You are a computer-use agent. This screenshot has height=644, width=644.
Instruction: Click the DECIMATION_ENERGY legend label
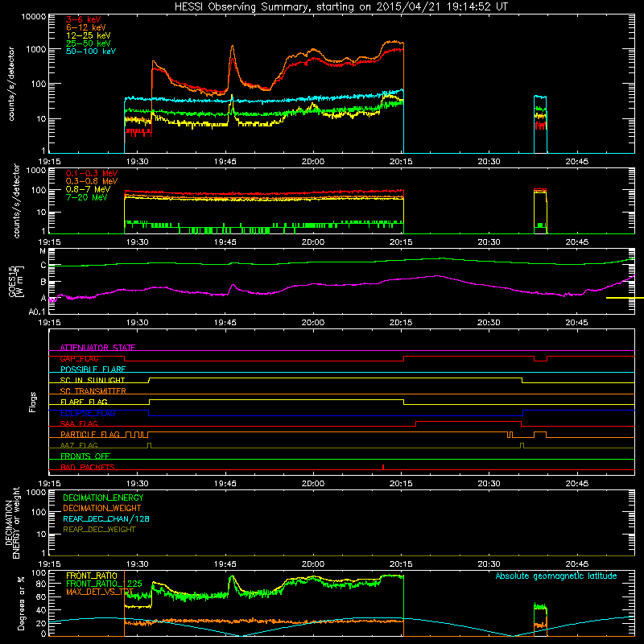pyautogui.click(x=103, y=497)
